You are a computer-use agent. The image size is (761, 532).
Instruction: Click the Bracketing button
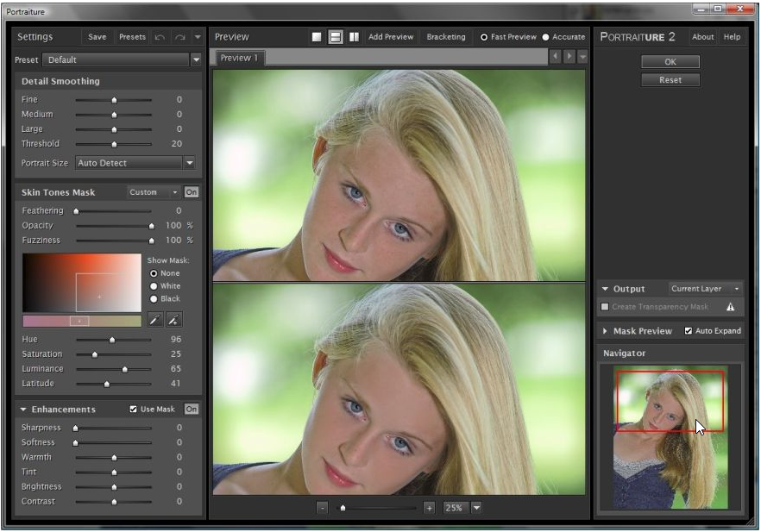(x=446, y=37)
